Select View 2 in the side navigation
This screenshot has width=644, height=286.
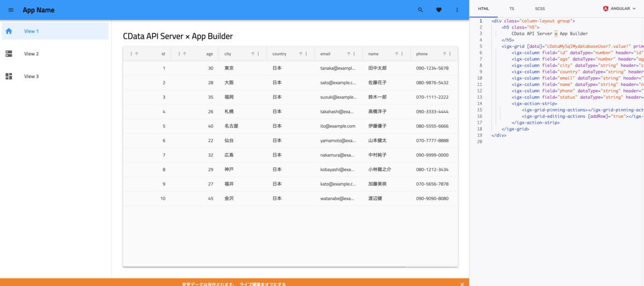point(55,54)
